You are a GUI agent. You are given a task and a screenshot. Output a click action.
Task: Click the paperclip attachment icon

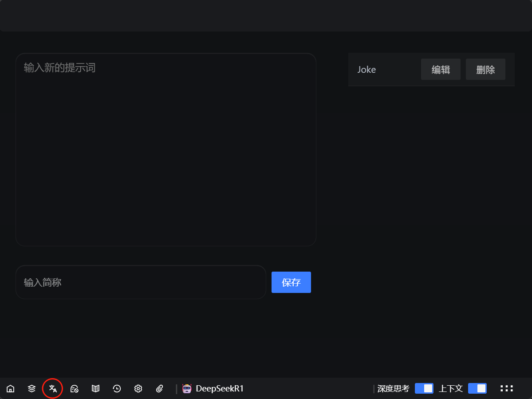click(x=160, y=389)
